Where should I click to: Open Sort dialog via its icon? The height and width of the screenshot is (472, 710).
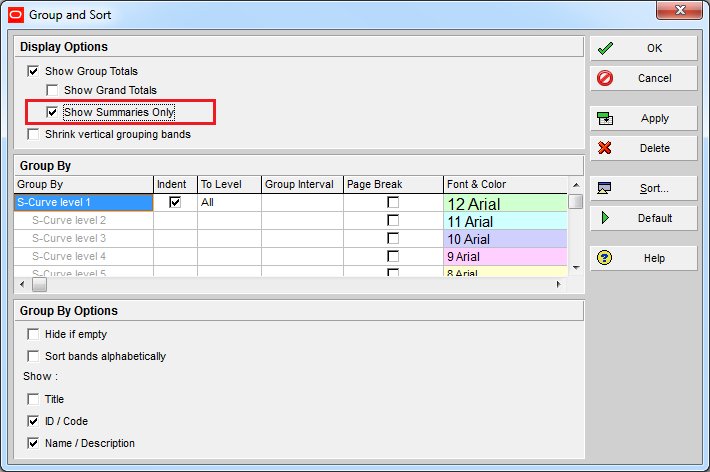click(x=604, y=188)
